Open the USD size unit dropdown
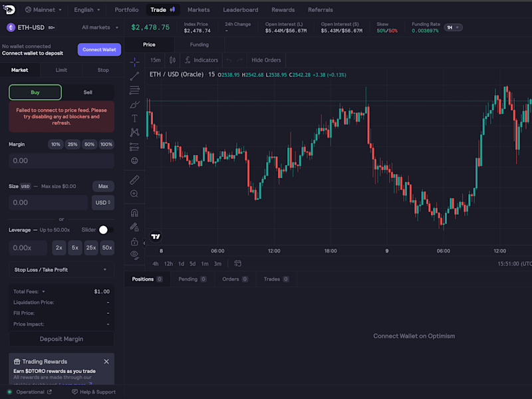The image size is (532, 399). 103,203
